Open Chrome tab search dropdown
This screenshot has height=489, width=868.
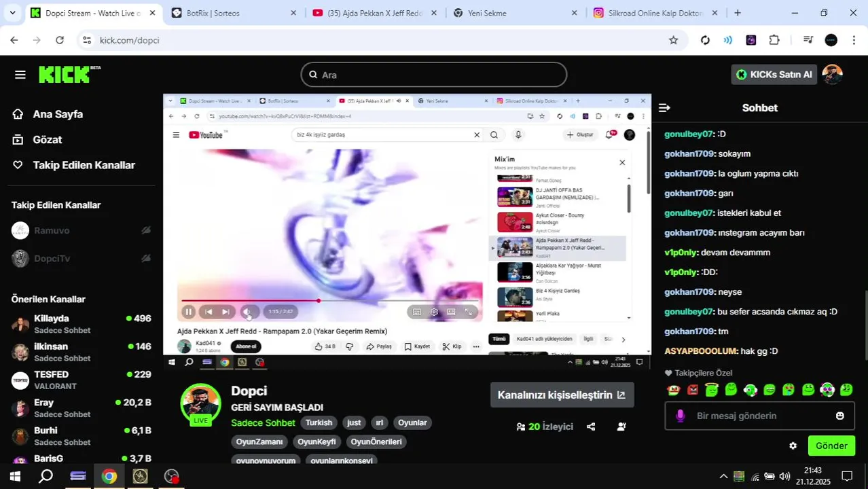pyautogui.click(x=14, y=13)
